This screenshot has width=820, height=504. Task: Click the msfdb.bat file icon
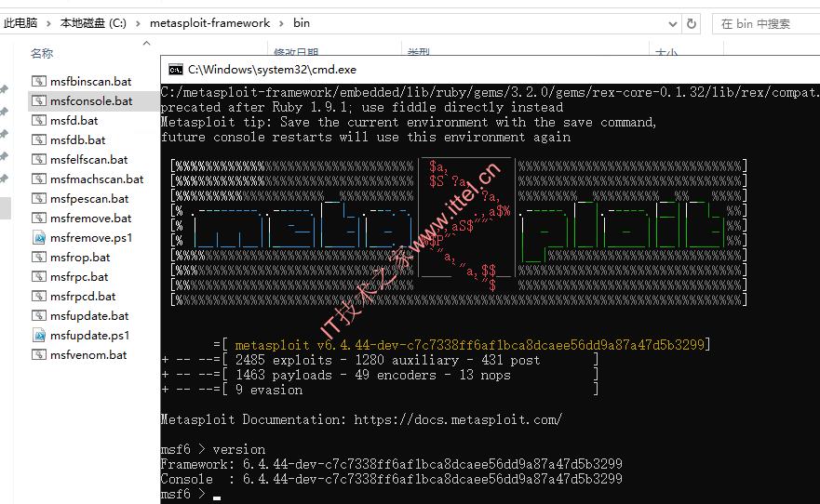click(39, 139)
